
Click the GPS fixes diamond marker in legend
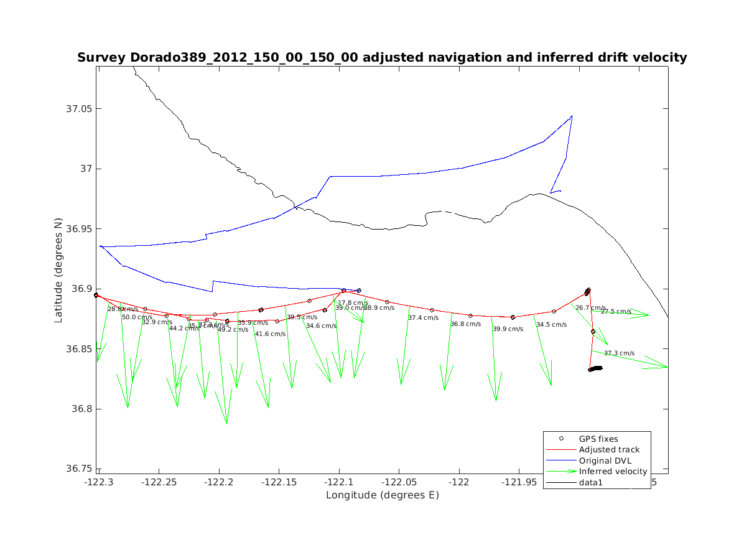click(561, 439)
